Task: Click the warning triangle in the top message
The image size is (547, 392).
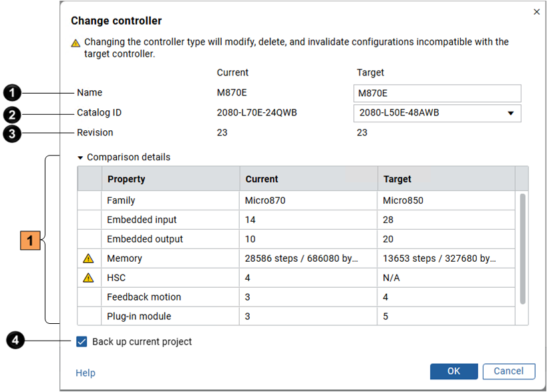Action: (x=76, y=43)
